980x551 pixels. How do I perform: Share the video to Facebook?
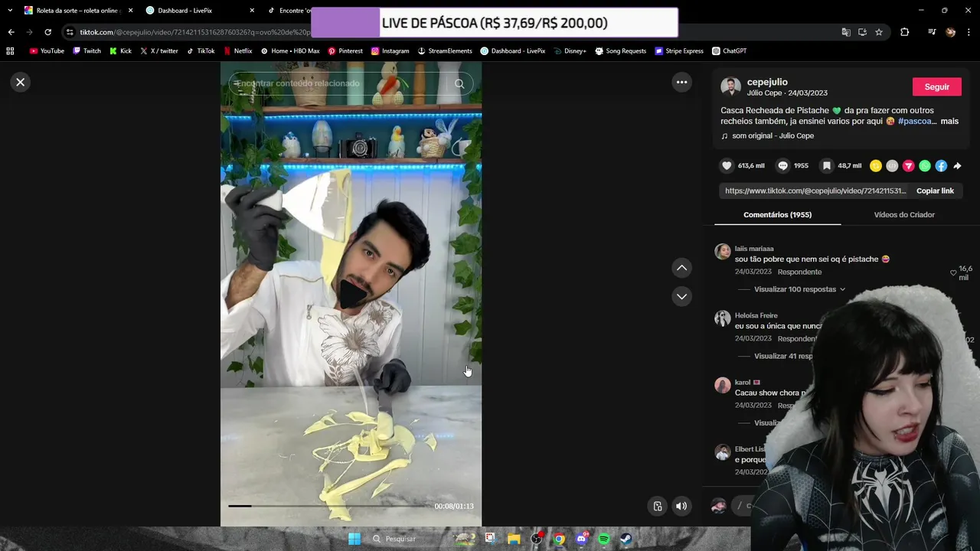pos(941,166)
